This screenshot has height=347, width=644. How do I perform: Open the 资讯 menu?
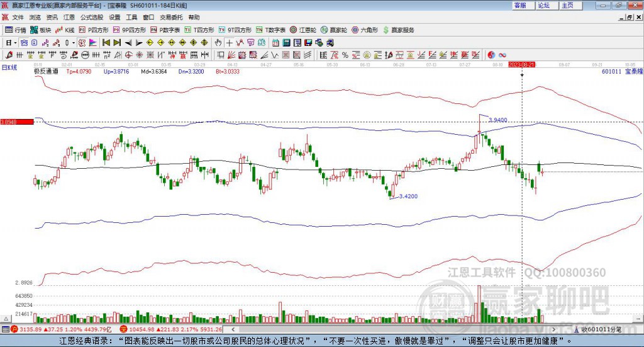click(52, 17)
